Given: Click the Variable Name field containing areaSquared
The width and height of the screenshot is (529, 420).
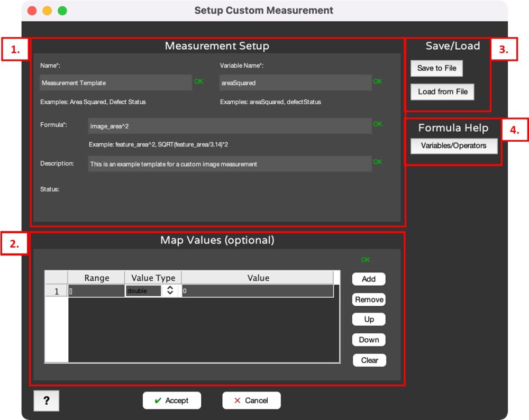Looking at the screenshot, I should click(296, 83).
